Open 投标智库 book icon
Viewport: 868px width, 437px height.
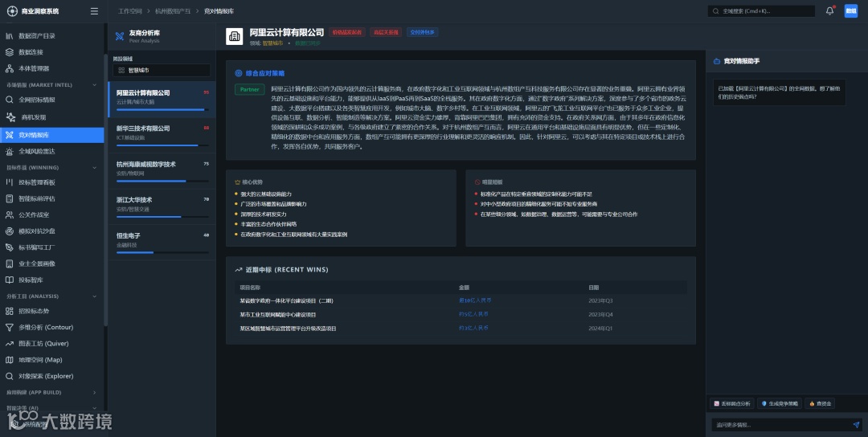[x=10, y=280]
